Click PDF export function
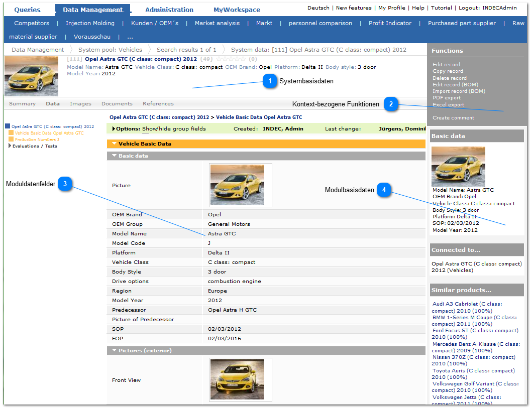The height and width of the screenshot is (409, 532). tap(447, 97)
